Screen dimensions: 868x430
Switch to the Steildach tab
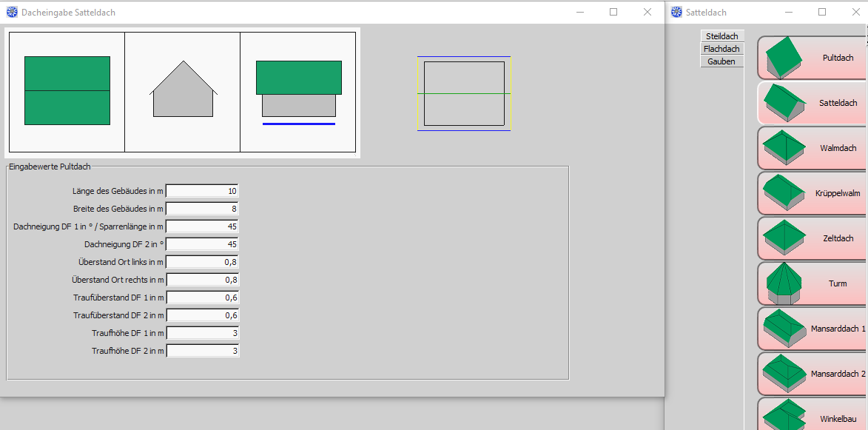(721, 36)
